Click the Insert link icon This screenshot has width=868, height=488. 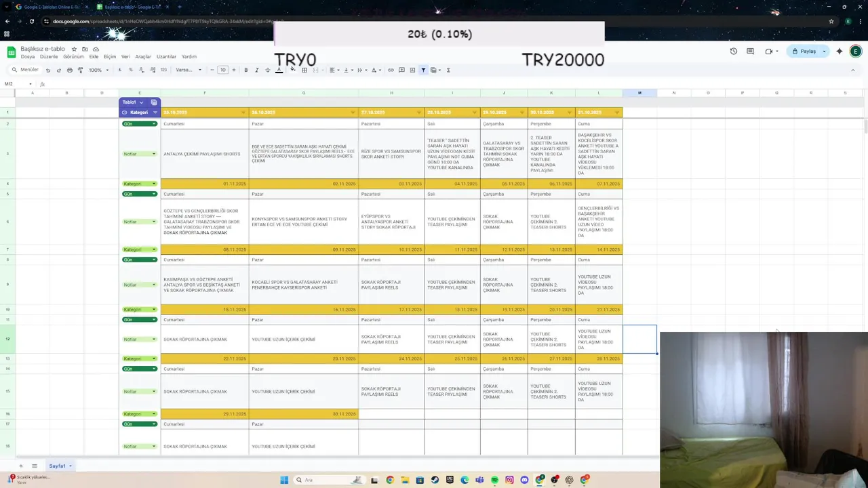pos(391,70)
